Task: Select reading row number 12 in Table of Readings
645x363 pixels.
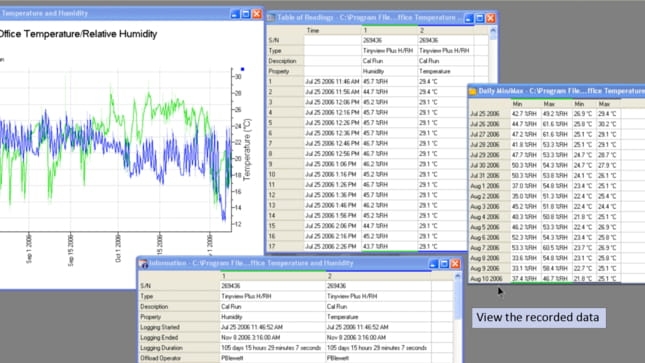Action: (285, 195)
